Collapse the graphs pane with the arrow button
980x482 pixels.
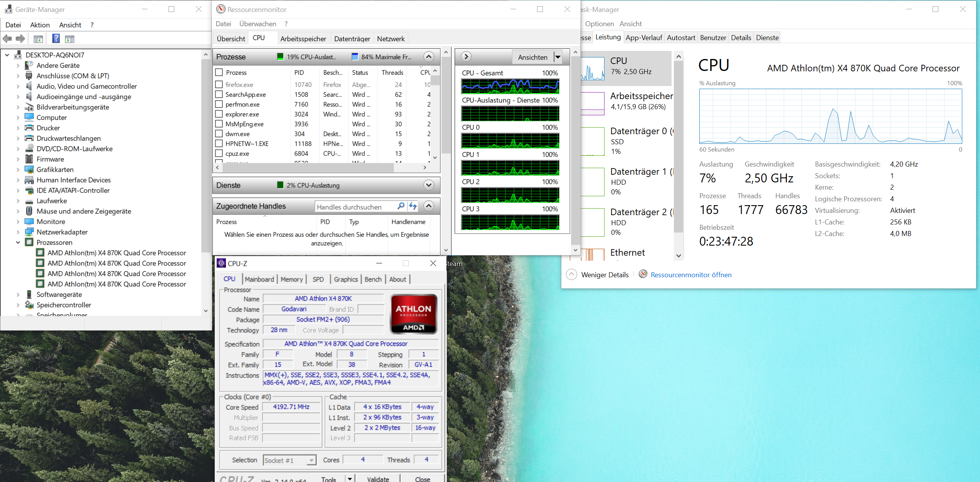coord(466,57)
